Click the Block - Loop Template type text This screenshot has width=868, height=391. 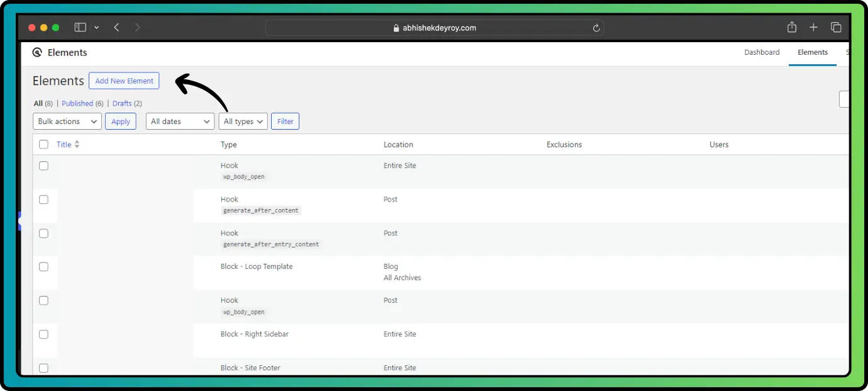(x=257, y=266)
